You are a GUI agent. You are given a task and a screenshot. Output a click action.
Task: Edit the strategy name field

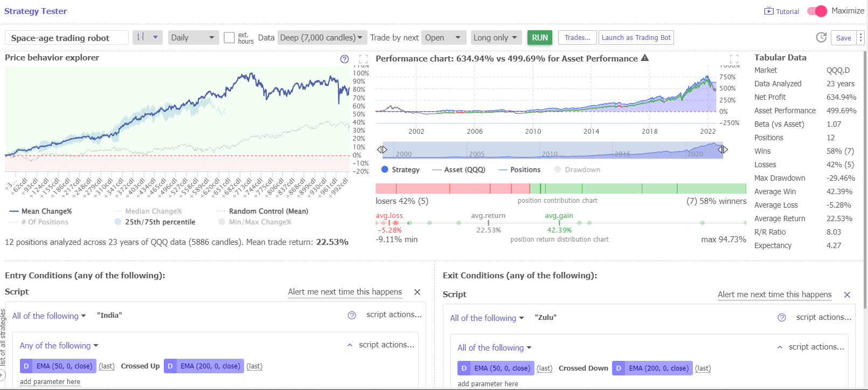tap(67, 38)
